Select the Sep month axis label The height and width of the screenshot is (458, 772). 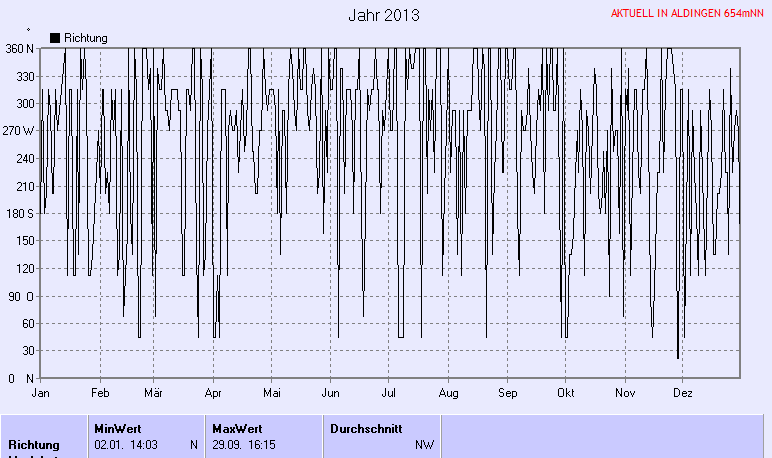click(508, 394)
